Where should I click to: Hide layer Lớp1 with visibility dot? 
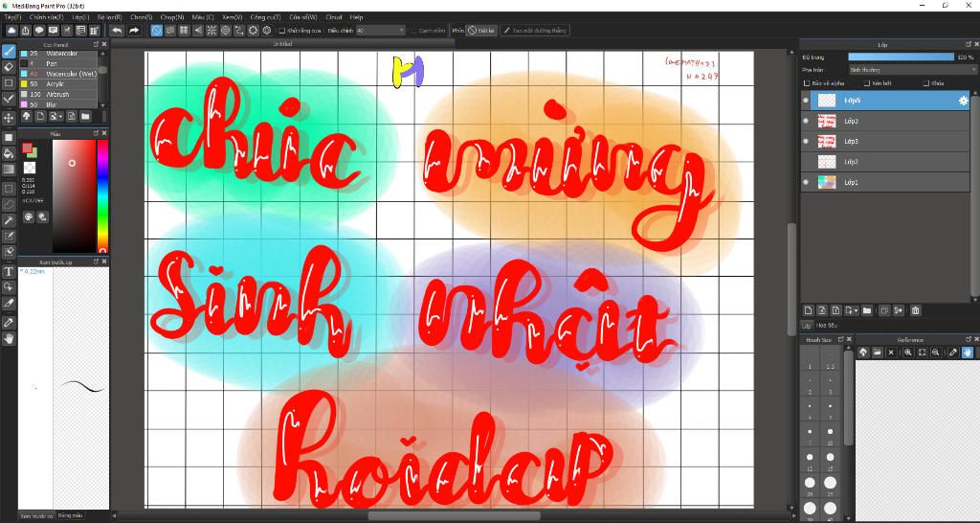(806, 182)
